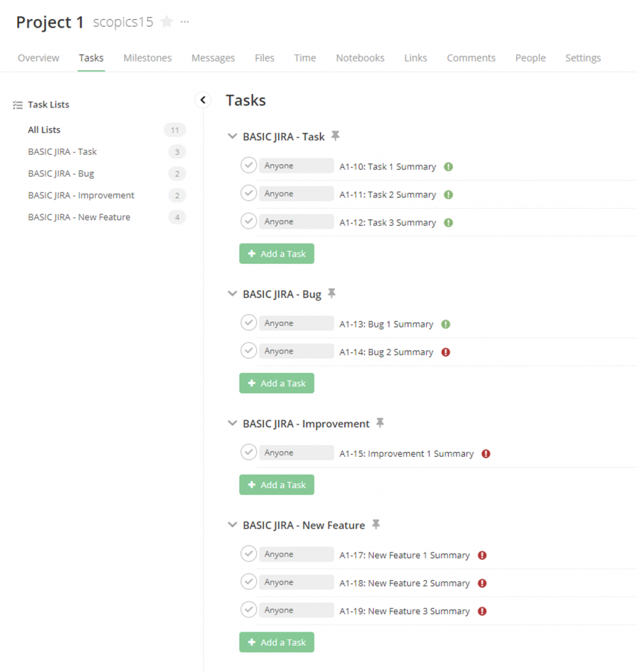Collapse the BASIC JIRA - Improvement list
This screenshot has width=637, height=672.
click(232, 424)
